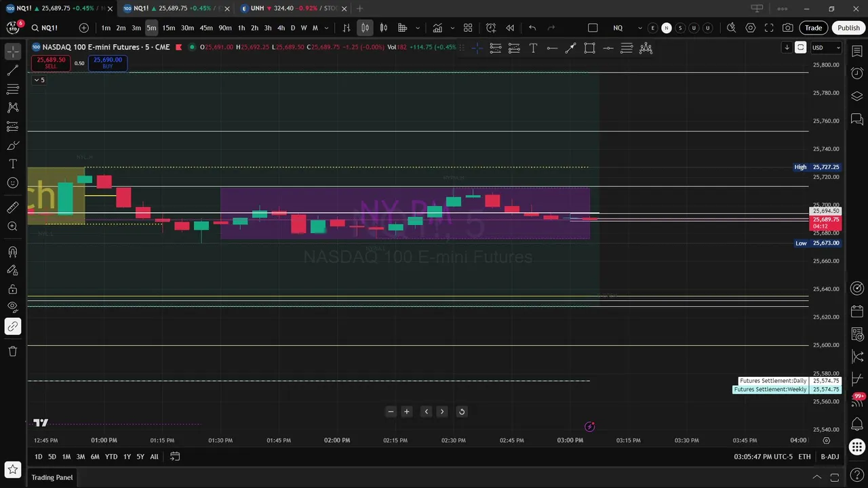The height and width of the screenshot is (488, 868).
Task: Close the UNH browser tab
Action: pos(344,8)
